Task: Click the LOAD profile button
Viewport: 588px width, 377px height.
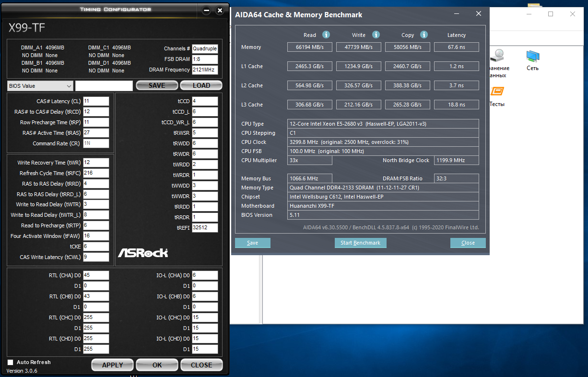Action: click(201, 85)
